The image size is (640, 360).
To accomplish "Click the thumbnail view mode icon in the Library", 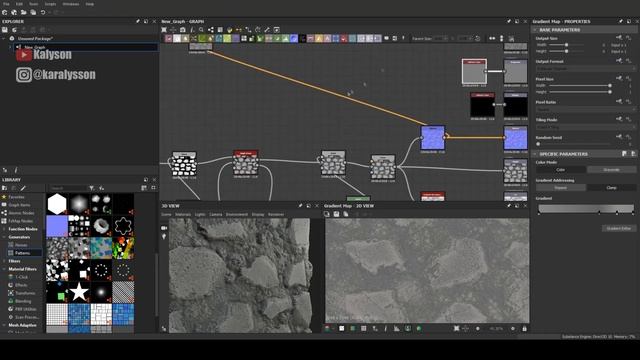I will 144,188.
